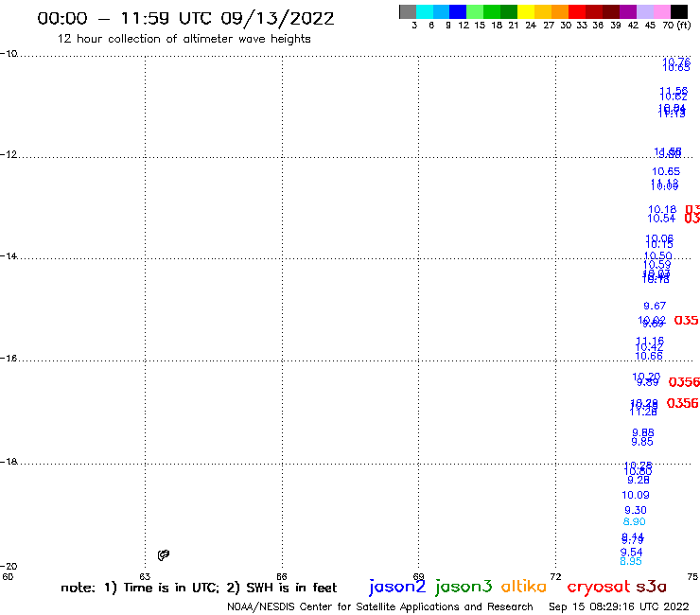This screenshot has width=700, height=615.
Task: Click the -14 latitude axis label
Action: 9,255
